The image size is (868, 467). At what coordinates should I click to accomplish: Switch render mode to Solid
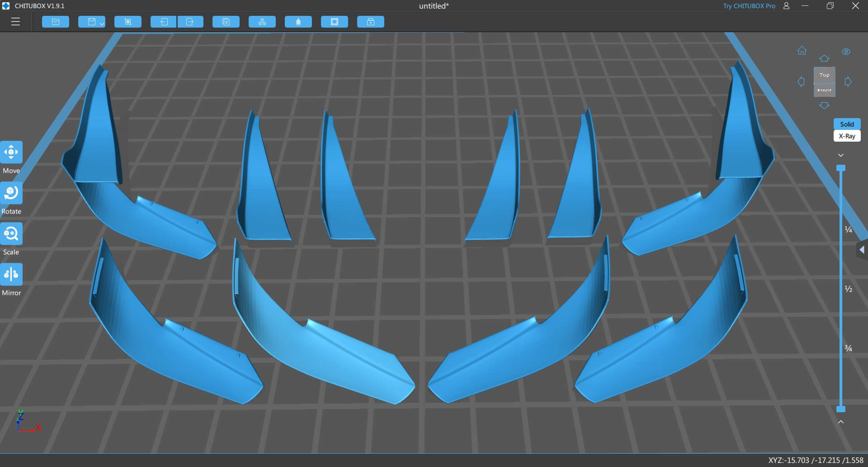(847, 124)
